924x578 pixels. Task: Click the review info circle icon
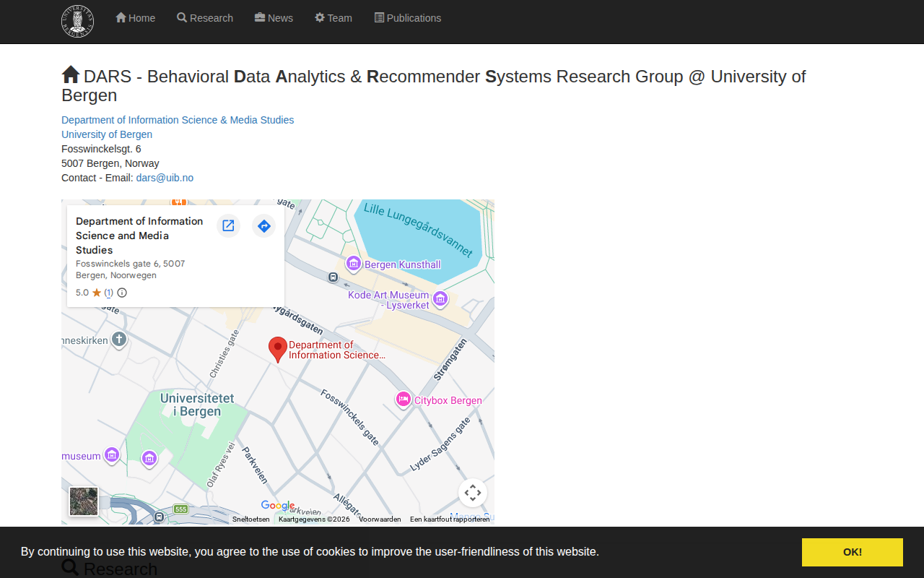[x=122, y=293]
